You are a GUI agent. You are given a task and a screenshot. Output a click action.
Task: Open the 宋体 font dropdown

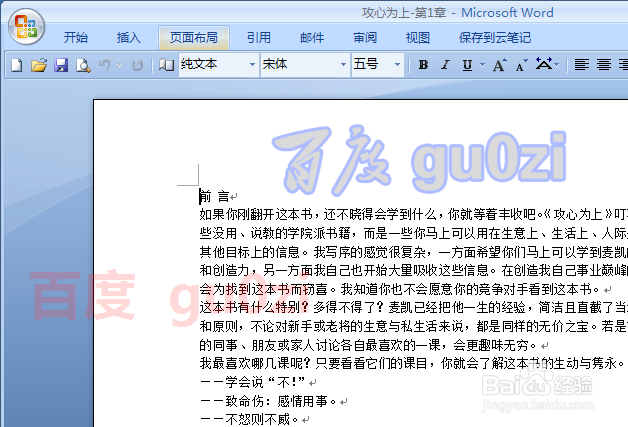pyautogui.click(x=343, y=64)
